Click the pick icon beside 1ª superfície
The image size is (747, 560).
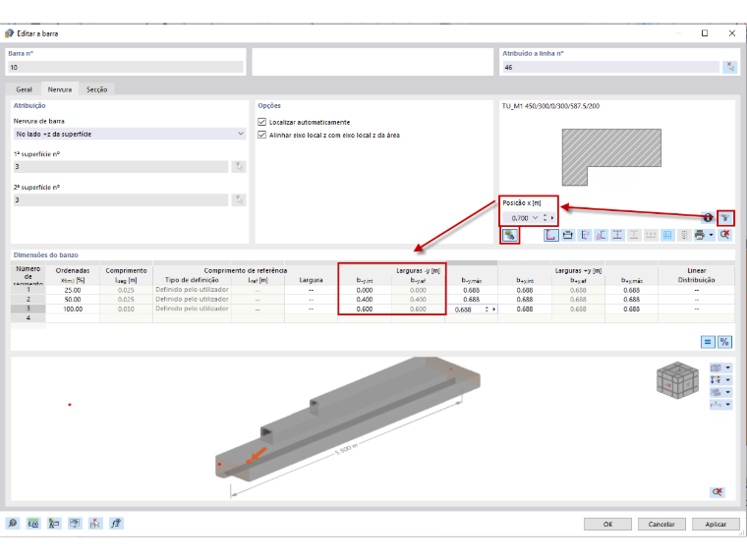click(x=239, y=167)
